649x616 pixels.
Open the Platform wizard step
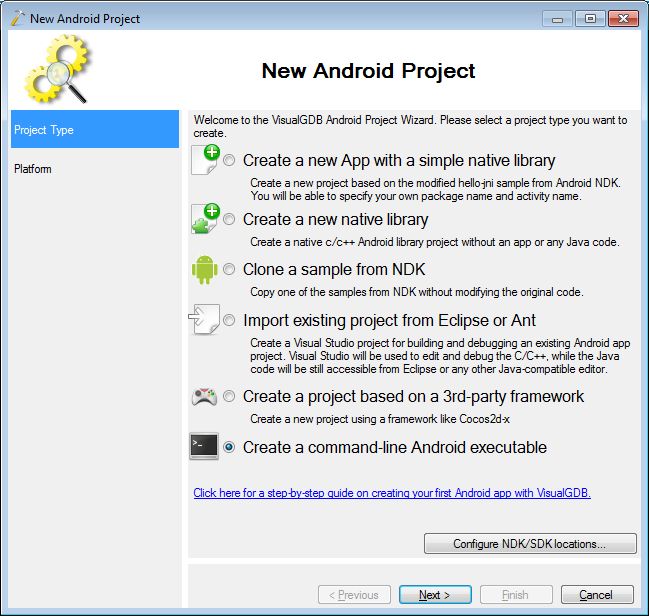[x=95, y=169]
